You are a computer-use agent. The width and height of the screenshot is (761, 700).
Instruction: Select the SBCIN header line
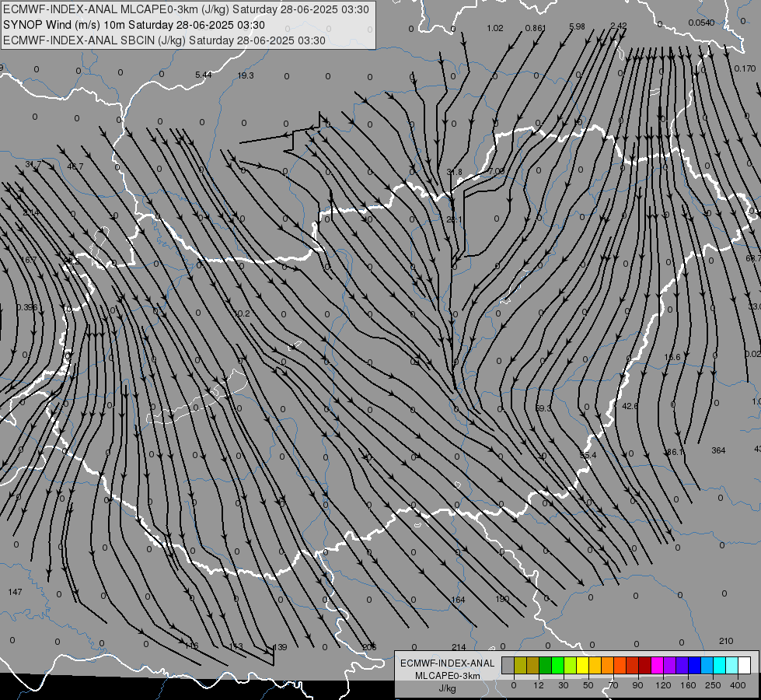coord(164,40)
